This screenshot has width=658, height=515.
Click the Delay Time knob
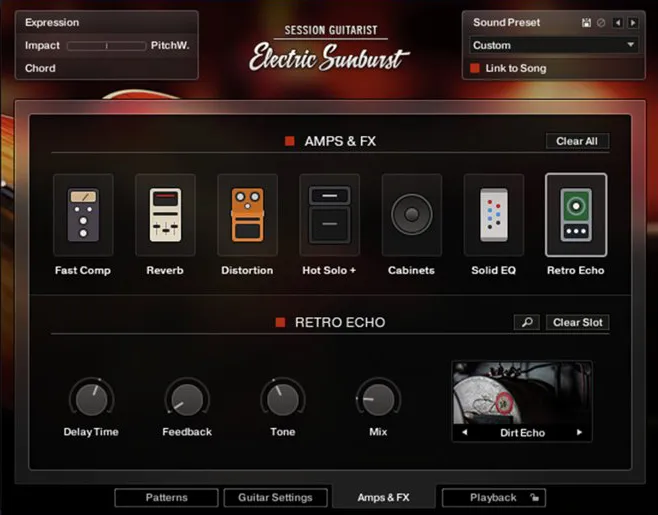click(91, 399)
